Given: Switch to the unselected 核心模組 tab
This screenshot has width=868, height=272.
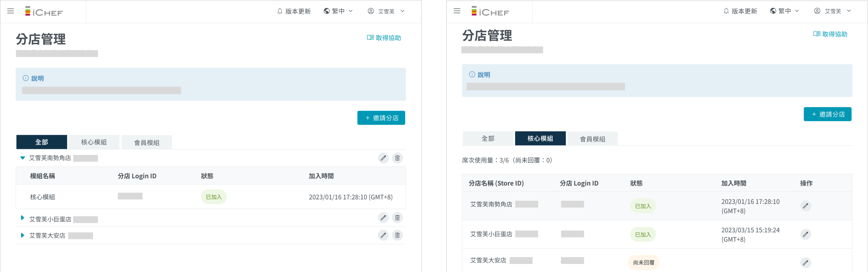Looking at the screenshot, I should click(x=94, y=142).
